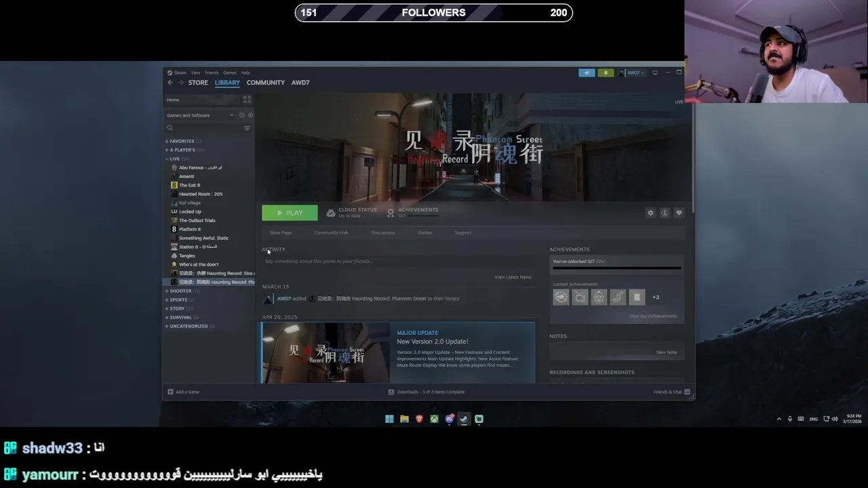Show game info icon
This screenshot has width=868, height=488.
[x=665, y=213]
